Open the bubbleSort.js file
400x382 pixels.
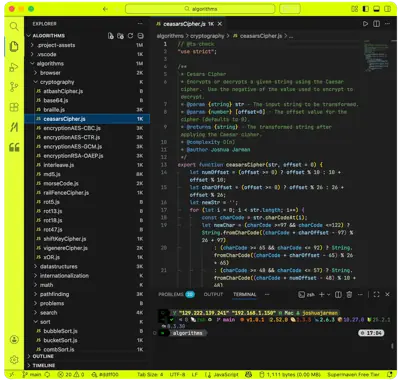[x=87, y=331]
